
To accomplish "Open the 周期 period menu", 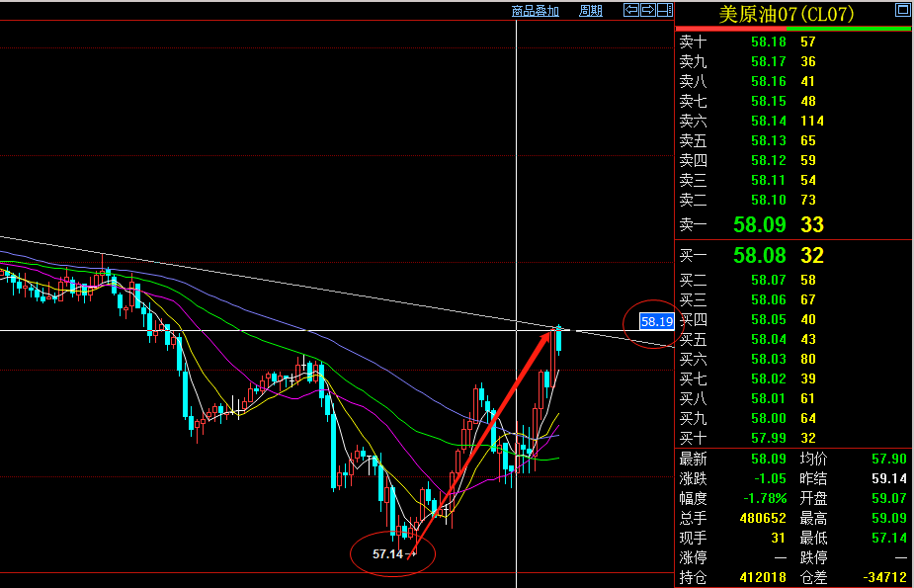I will tap(590, 11).
